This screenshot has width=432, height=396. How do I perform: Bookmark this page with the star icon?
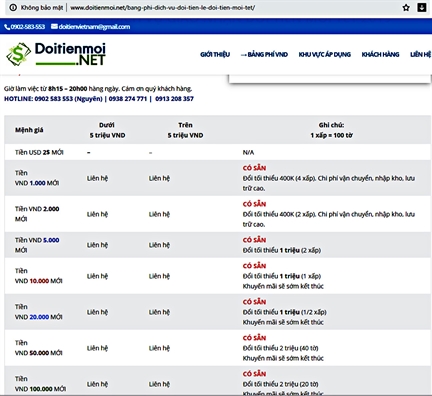click(406, 8)
